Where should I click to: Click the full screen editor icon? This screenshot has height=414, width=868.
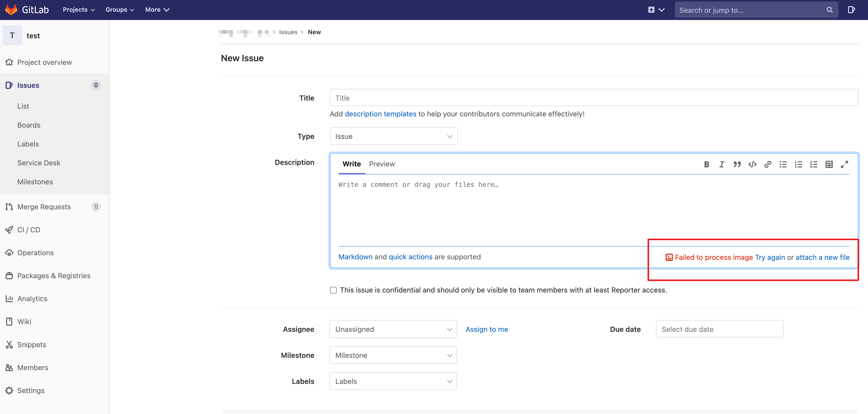click(x=845, y=164)
